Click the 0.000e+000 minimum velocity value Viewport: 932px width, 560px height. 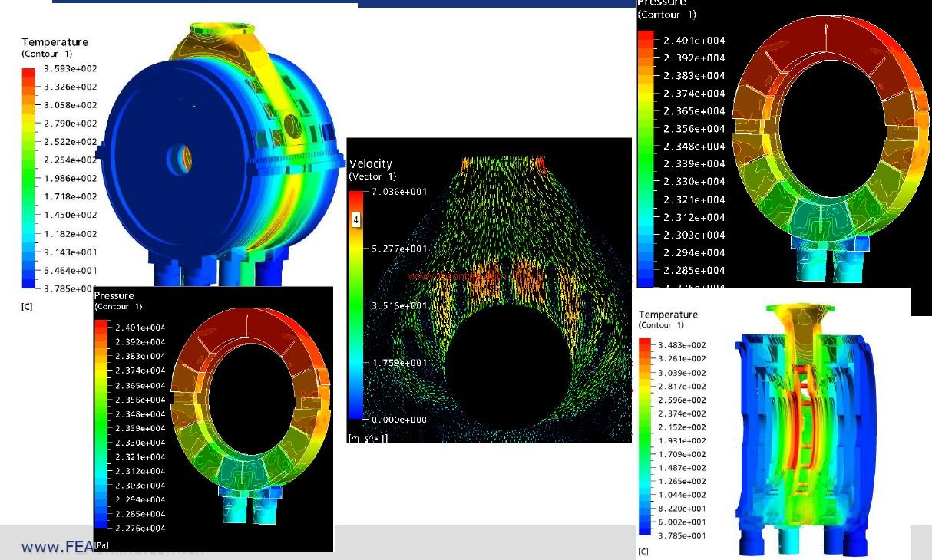tap(399, 420)
